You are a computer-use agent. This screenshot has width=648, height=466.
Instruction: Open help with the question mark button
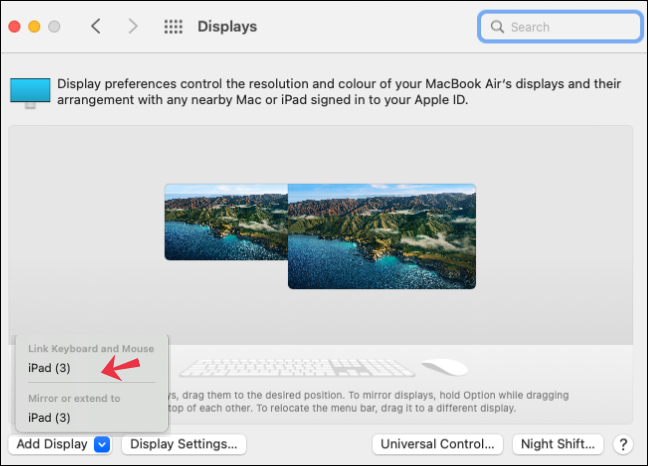pyautogui.click(x=622, y=444)
